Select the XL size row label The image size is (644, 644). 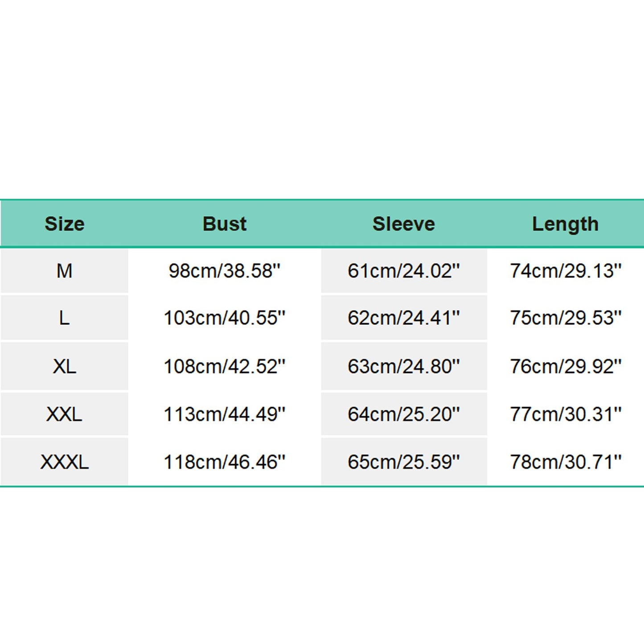pos(64,366)
